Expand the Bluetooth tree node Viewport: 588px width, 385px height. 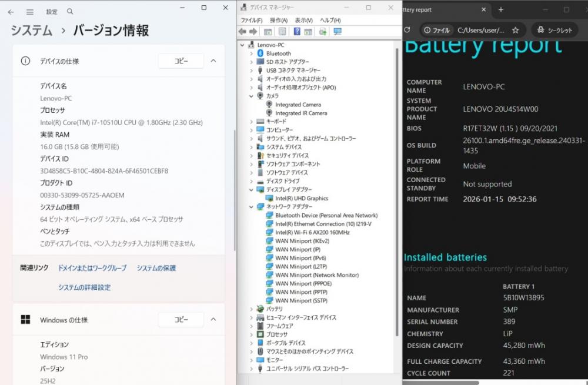tap(252, 53)
